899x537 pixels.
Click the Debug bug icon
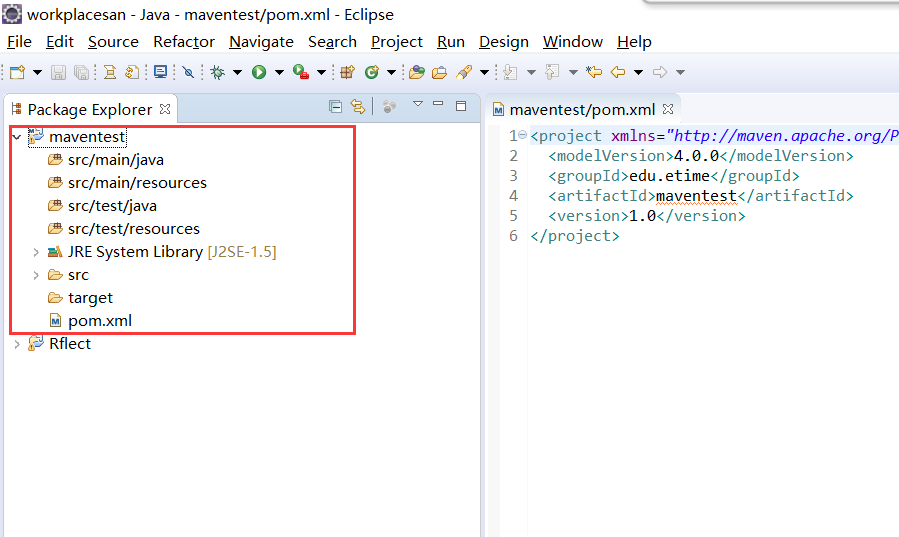pos(217,72)
